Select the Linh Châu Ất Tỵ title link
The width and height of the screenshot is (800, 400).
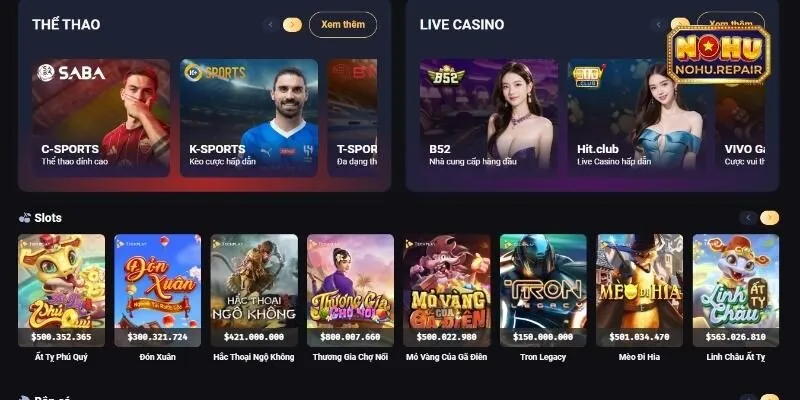point(736,357)
